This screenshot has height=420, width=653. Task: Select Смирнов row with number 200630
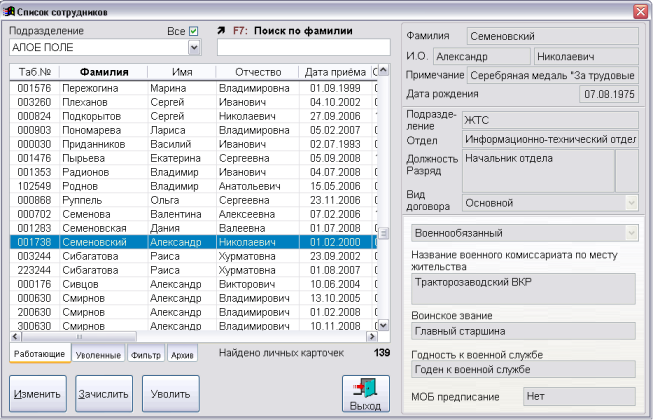click(194, 312)
